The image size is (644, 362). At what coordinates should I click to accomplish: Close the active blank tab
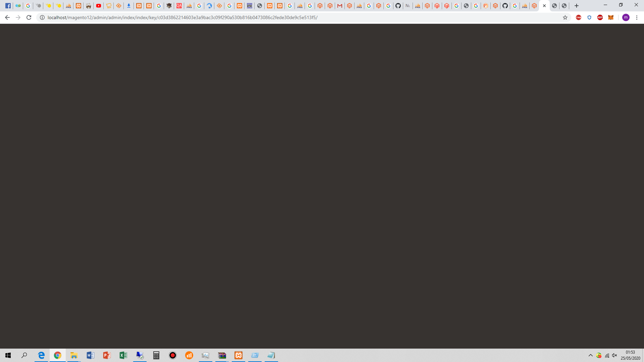pyautogui.click(x=544, y=6)
